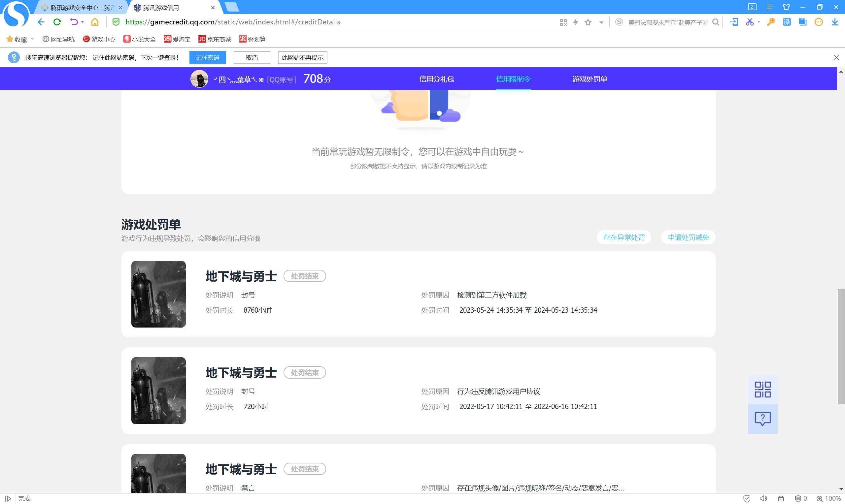Viewport: 845px width, 504px height.
Task: Click the skin shirt icon
Action: coord(786,7)
